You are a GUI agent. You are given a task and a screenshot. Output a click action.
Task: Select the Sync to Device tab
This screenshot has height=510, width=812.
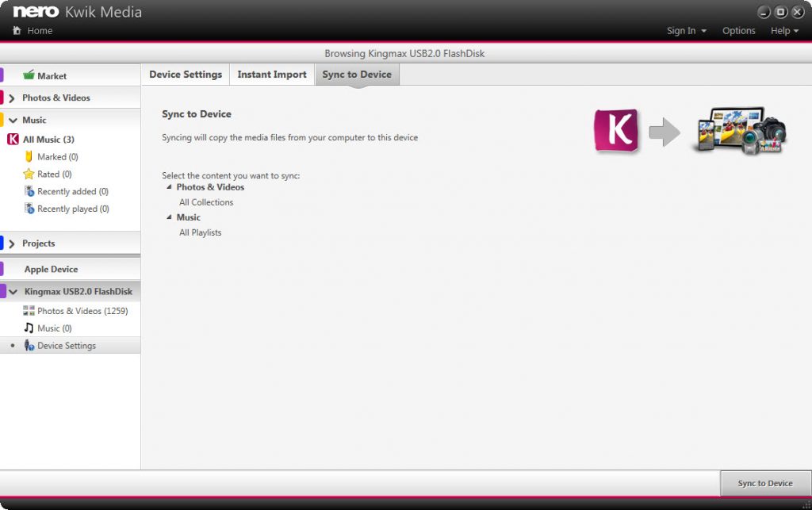click(357, 75)
